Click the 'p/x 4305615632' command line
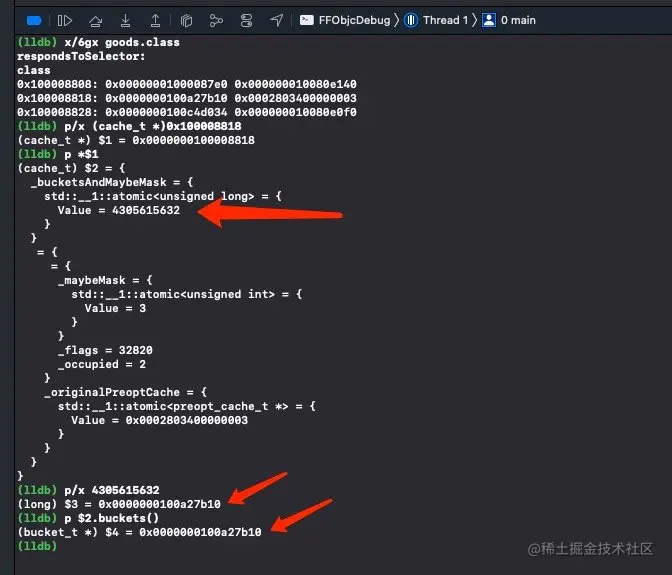The height and width of the screenshot is (575, 672). click(112, 490)
